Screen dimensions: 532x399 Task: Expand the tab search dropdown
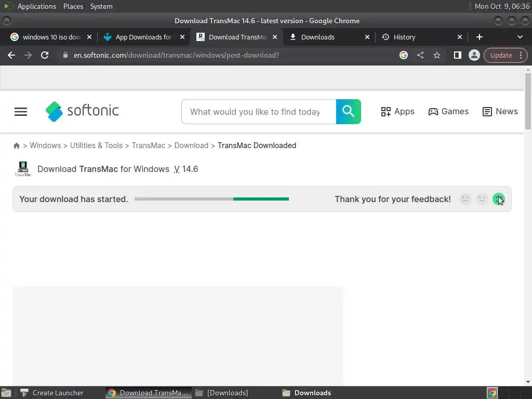520,37
